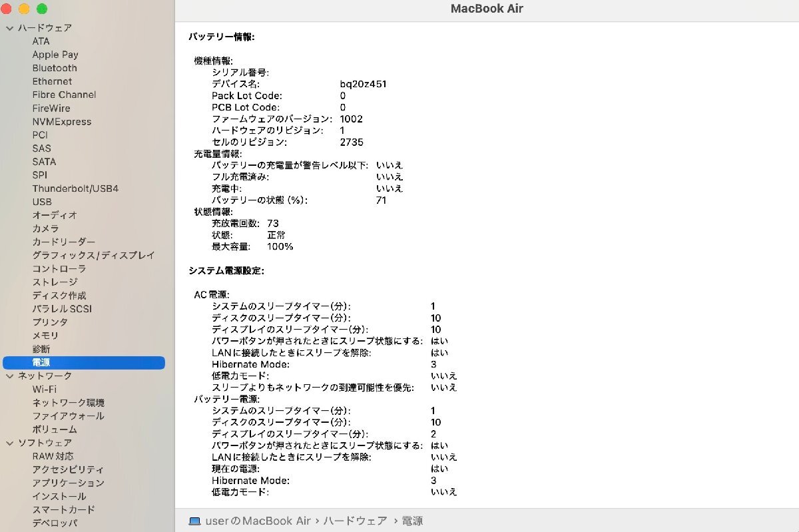
Task: Open アプリケーション list
Action: [68, 483]
